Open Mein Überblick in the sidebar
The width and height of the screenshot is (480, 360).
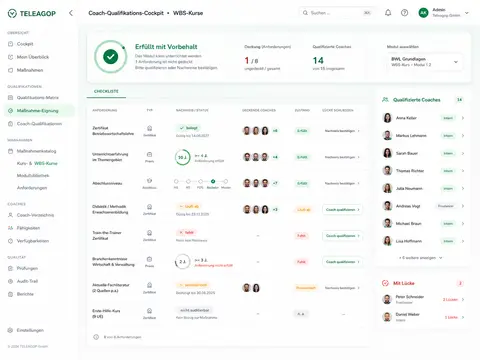click(x=29, y=57)
